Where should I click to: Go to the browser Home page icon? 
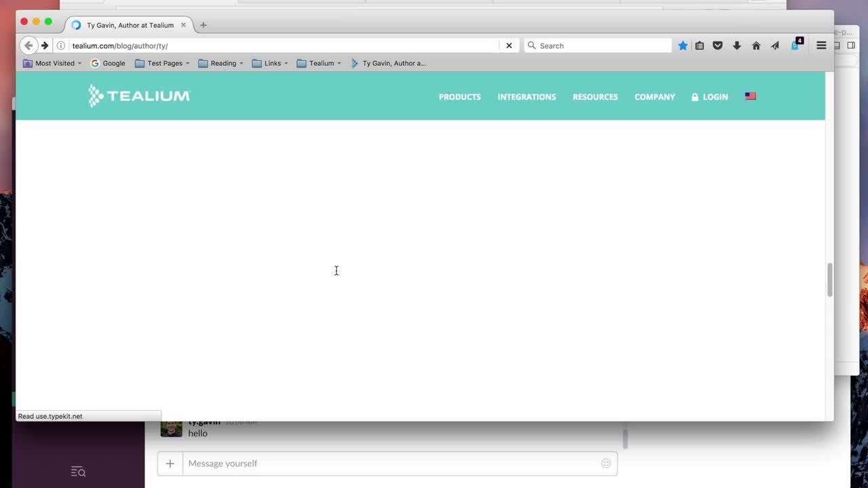(x=756, y=45)
